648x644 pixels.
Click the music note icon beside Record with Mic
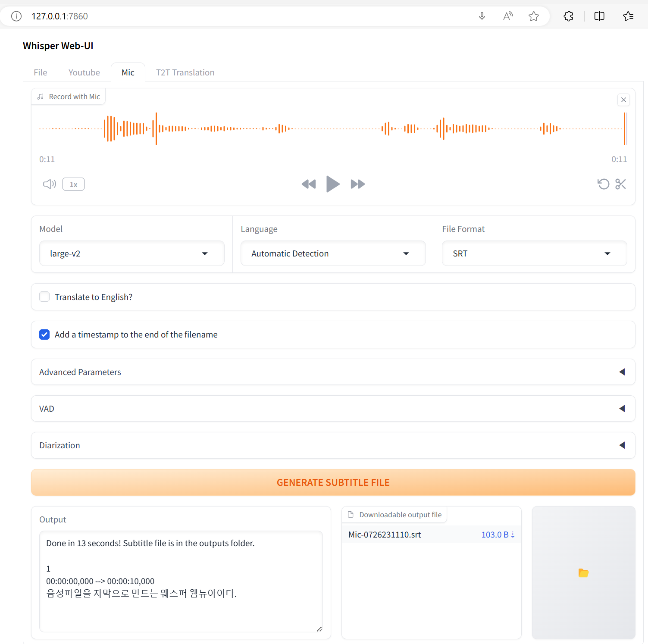click(41, 97)
